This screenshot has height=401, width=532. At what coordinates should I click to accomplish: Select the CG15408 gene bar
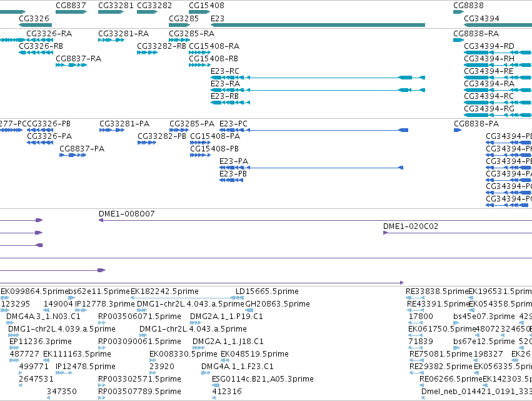point(199,12)
